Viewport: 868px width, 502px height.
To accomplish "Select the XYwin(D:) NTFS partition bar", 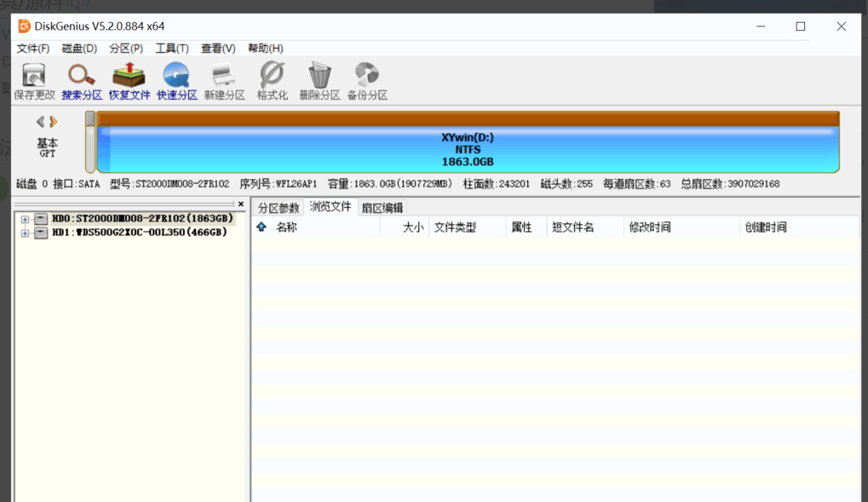I will pos(468,149).
